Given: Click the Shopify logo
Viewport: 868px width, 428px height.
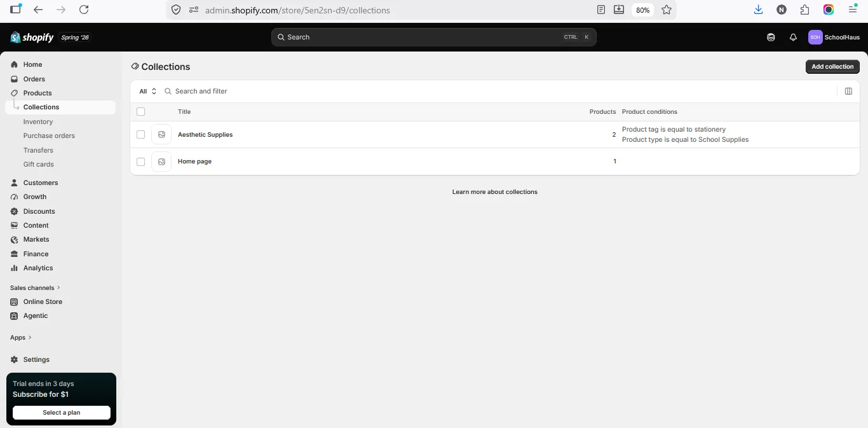Looking at the screenshot, I should (32, 38).
